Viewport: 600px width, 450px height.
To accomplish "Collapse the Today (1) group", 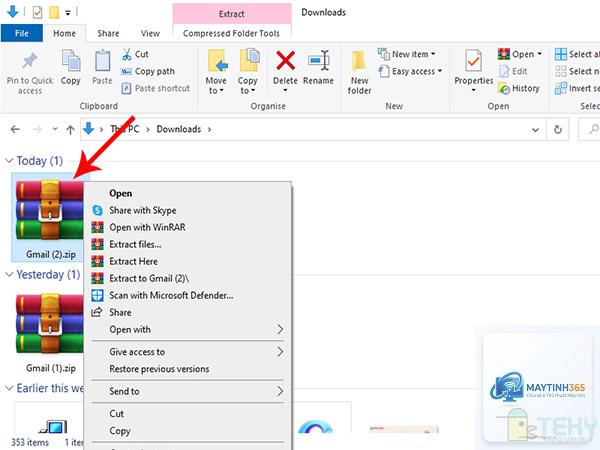I will (9, 161).
